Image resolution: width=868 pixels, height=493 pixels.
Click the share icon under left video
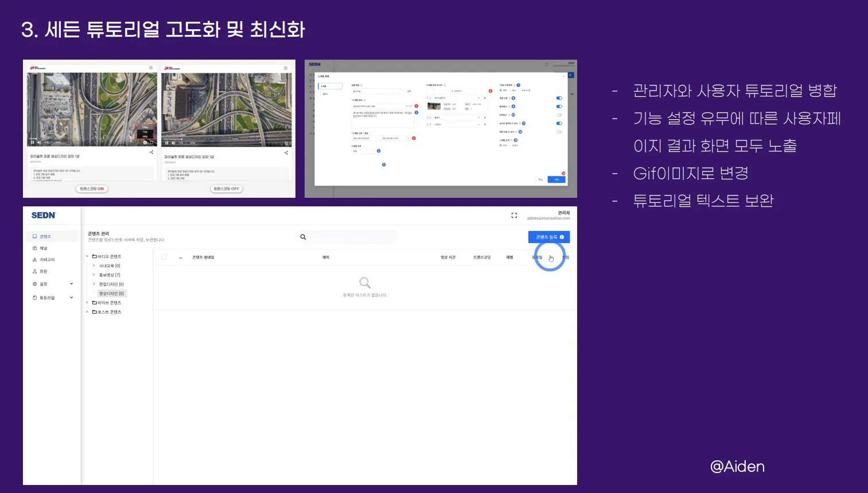(151, 152)
